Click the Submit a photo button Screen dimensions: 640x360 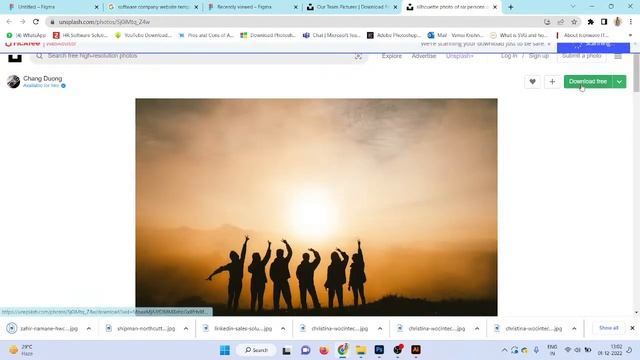click(582, 56)
